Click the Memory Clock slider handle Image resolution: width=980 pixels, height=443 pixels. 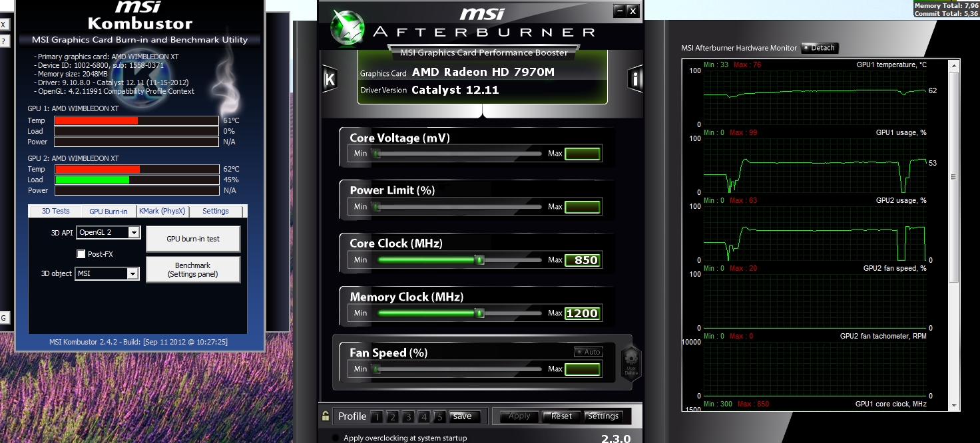[479, 313]
